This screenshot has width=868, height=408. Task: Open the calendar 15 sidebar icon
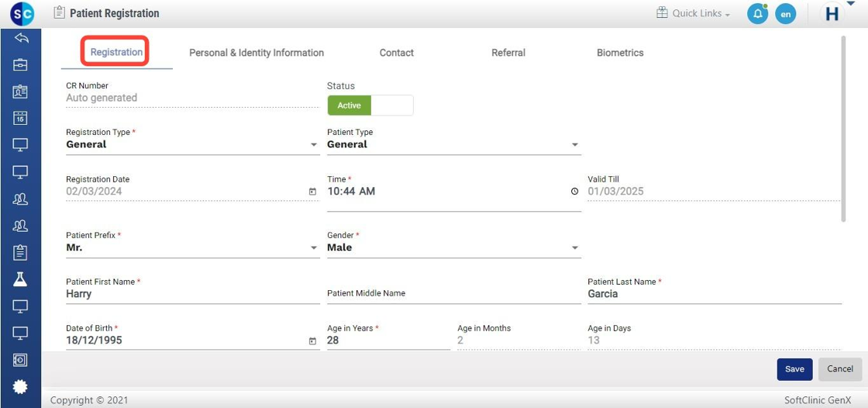coord(20,118)
